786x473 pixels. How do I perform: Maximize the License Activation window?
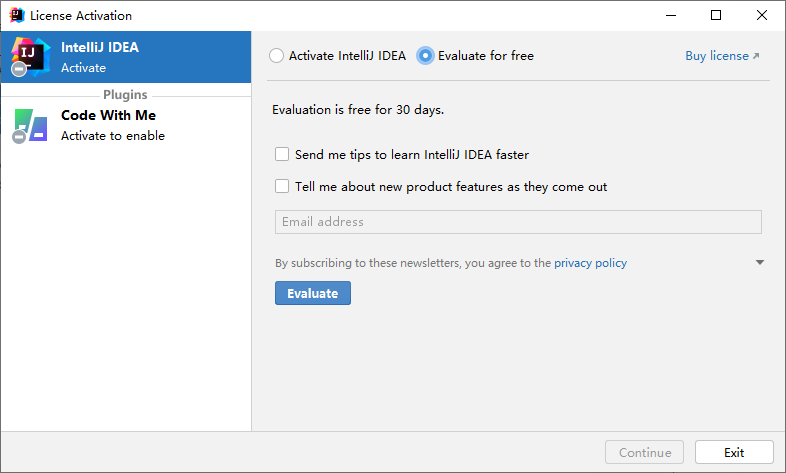716,15
